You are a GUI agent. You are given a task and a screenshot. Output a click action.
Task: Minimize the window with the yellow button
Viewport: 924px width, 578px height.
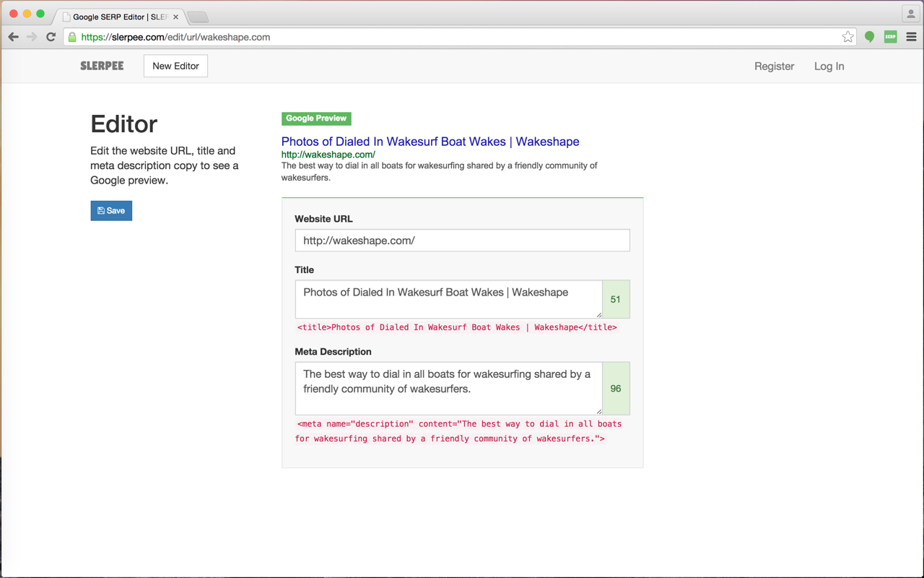point(27,14)
